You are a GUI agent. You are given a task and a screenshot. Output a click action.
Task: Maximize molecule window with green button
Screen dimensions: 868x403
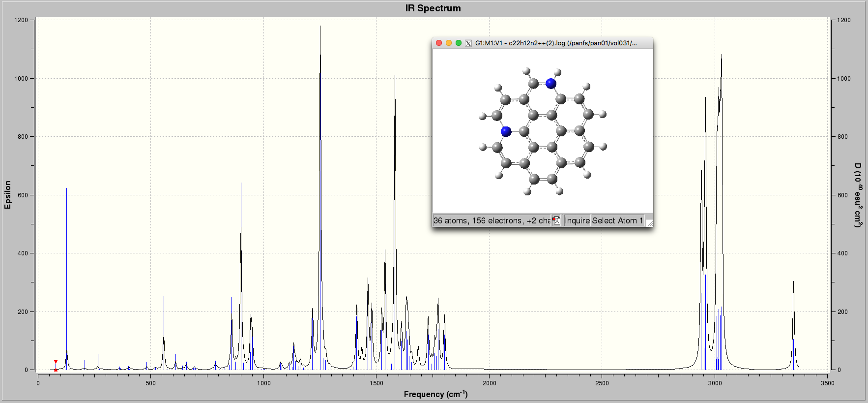point(459,43)
